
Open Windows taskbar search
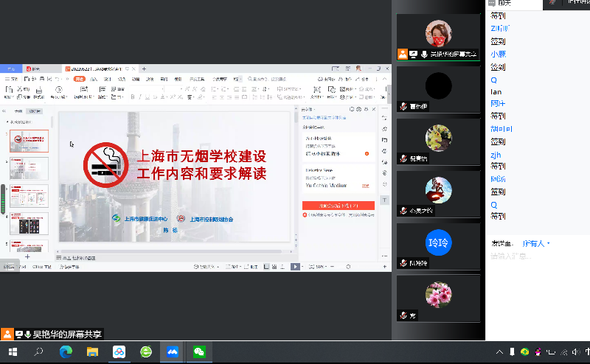tap(39, 352)
